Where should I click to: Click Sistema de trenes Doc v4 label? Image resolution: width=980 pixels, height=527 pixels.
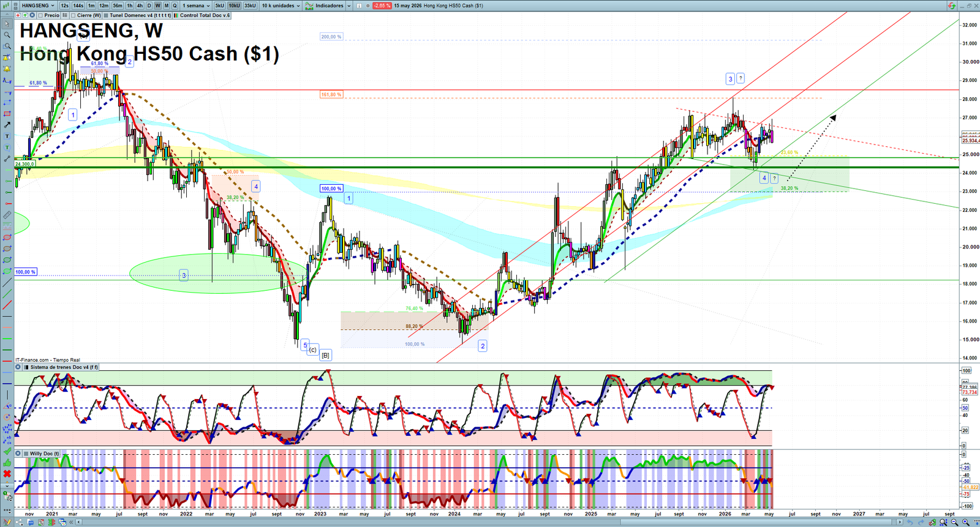pyautogui.click(x=63, y=367)
